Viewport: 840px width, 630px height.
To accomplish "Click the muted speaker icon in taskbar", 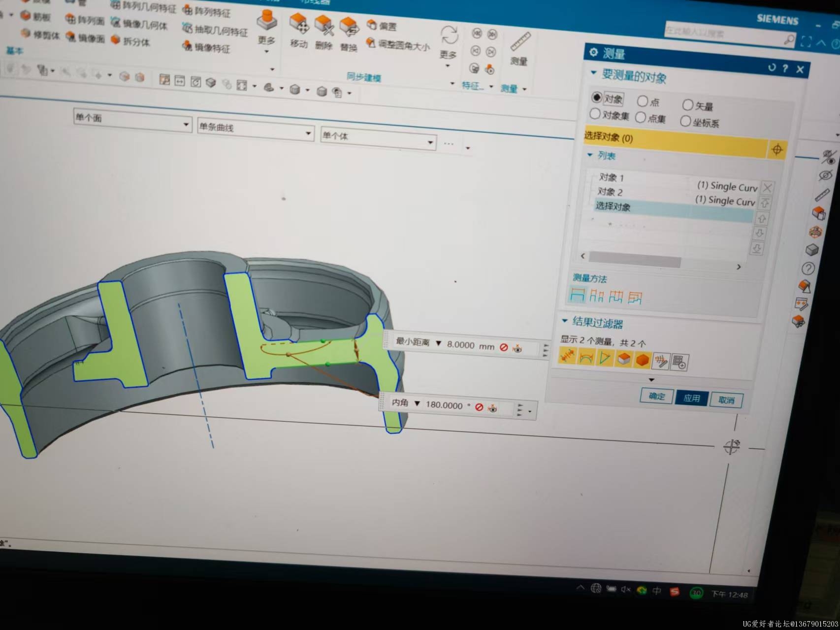I will tap(626, 590).
